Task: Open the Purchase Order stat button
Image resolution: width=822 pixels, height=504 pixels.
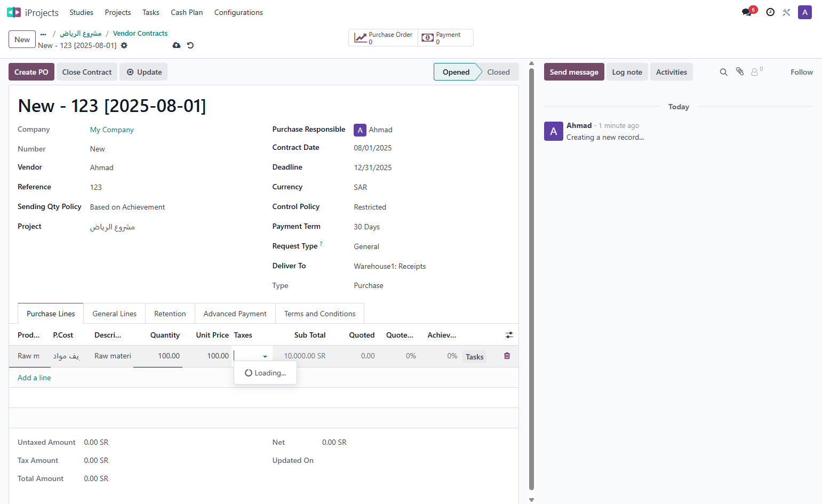Action: 384,38
